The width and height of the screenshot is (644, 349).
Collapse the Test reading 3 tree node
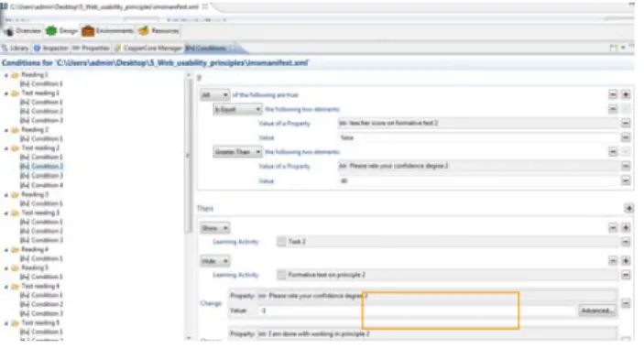click(6, 213)
